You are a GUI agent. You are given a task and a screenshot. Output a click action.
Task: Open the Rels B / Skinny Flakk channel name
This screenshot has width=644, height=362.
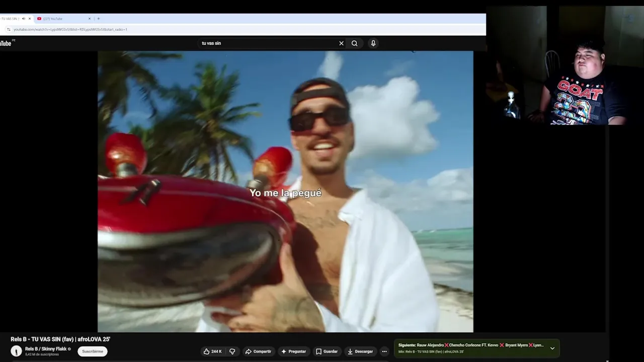46,349
